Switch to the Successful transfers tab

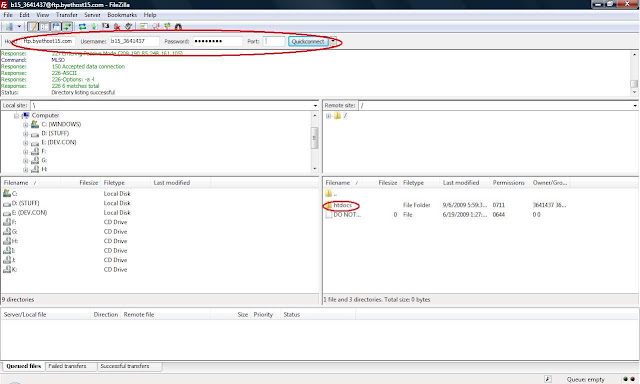click(x=125, y=366)
